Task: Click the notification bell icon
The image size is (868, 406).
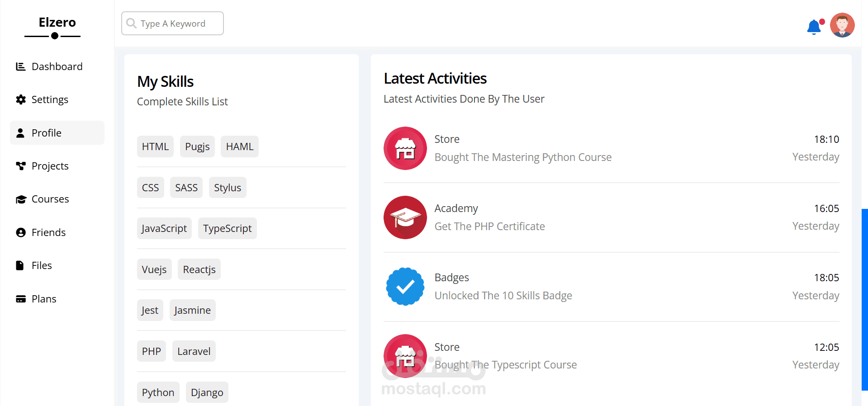Action: pyautogui.click(x=814, y=27)
